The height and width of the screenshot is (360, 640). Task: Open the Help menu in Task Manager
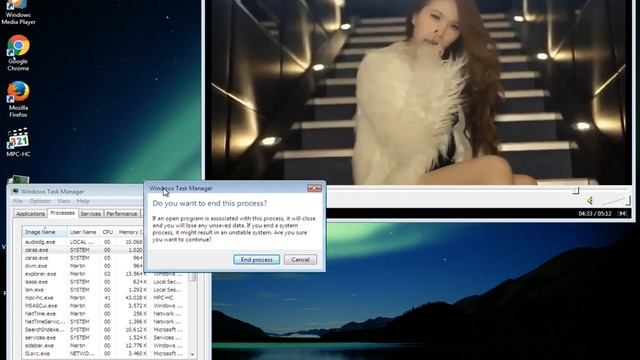click(x=83, y=201)
